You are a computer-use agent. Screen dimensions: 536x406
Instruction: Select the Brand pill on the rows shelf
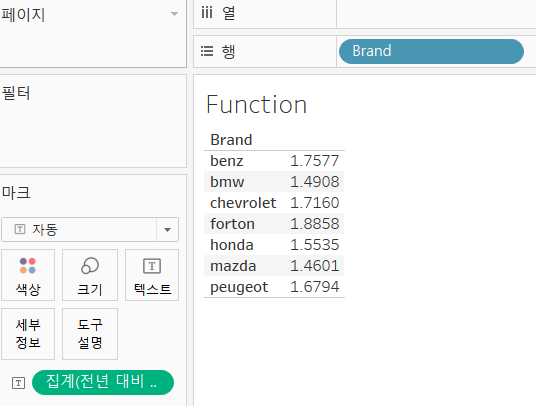tap(431, 51)
